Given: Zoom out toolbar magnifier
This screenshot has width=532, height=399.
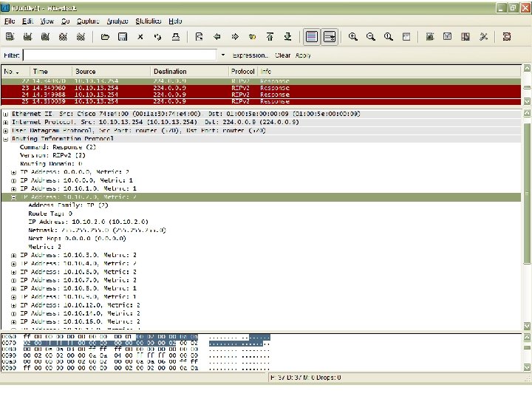Looking at the screenshot, I should 370,37.
